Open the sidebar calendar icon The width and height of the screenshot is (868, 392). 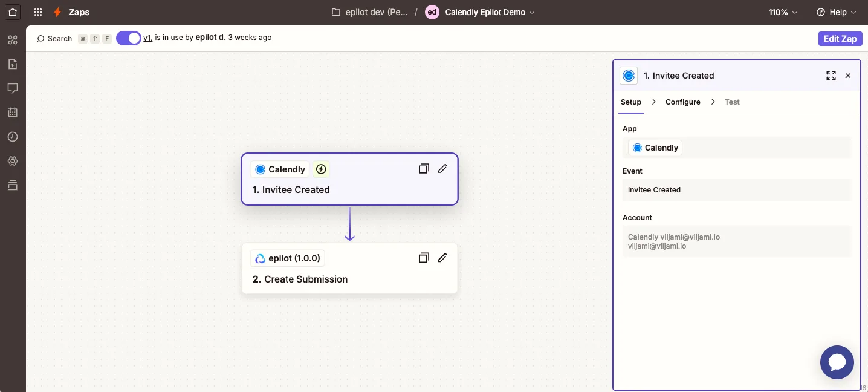13,113
